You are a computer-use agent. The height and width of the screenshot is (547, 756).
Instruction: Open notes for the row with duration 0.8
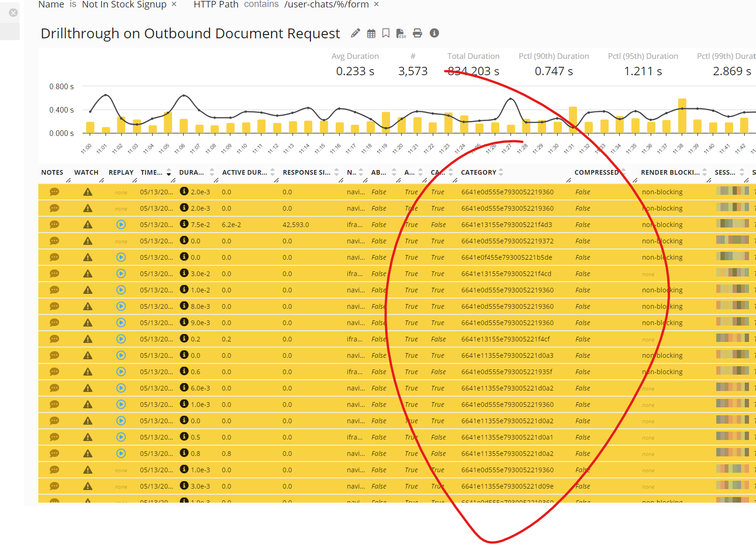point(54,454)
